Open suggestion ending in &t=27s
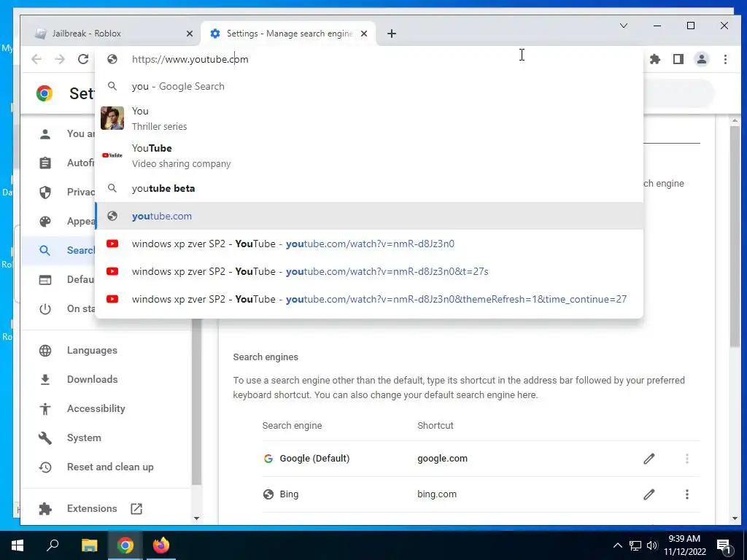The height and width of the screenshot is (560, 747). point(369,271)
